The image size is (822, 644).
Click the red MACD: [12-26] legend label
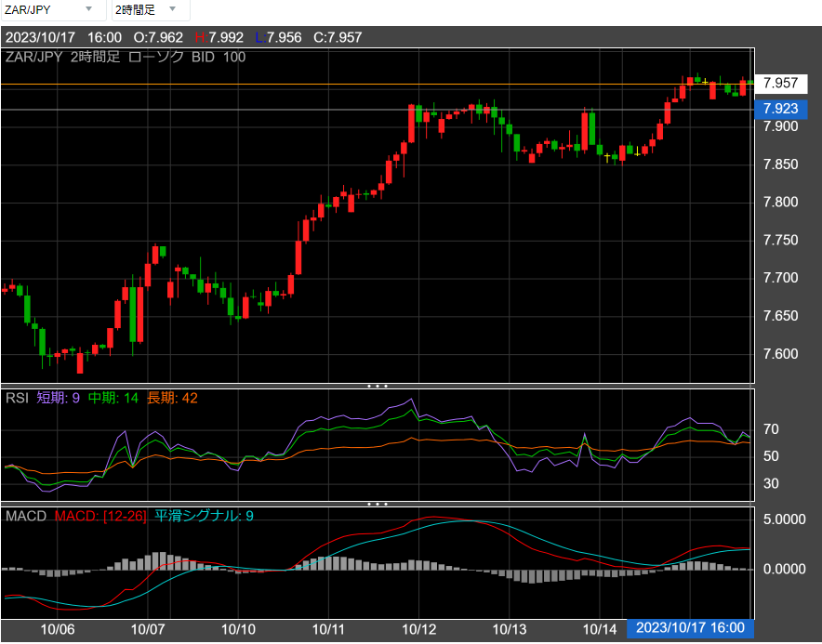[x=100, y=515]
